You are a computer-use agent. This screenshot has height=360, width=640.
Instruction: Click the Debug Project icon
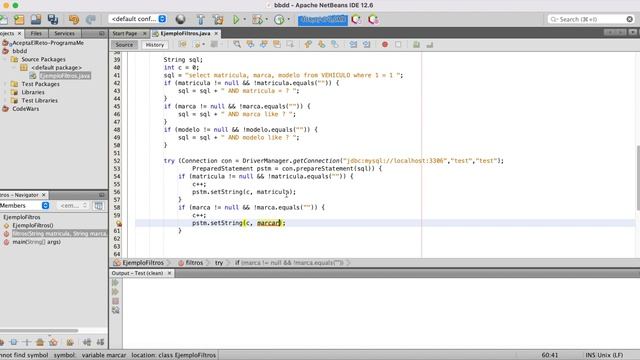tap(257, 19)
